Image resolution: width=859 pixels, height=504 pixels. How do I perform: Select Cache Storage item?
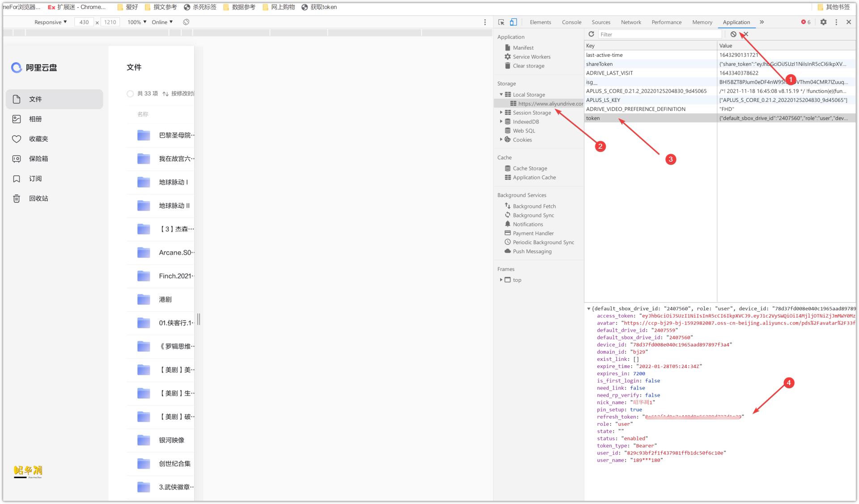[x=526, y=168]
